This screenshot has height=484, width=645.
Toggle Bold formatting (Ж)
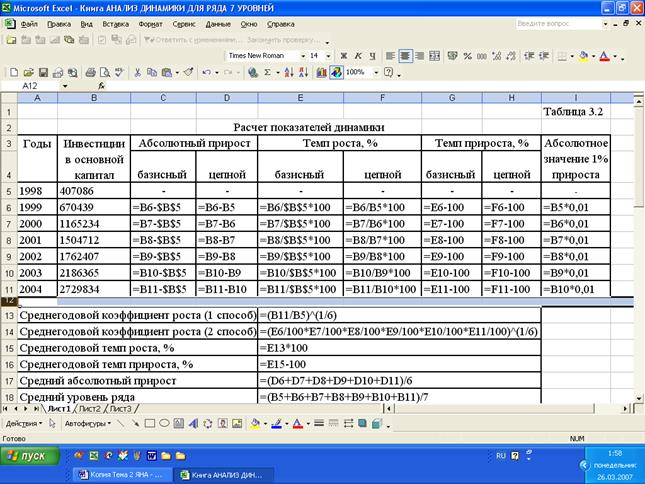344,56
